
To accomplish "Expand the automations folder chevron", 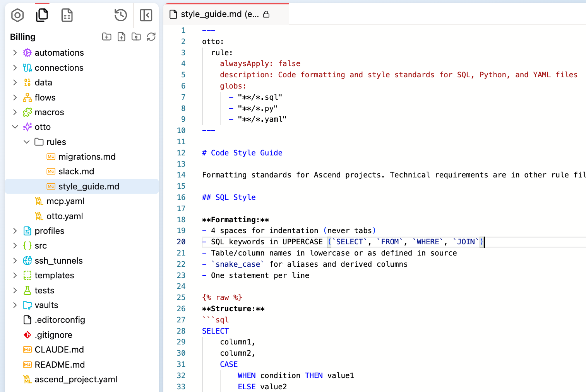I will (x=15, y=53).
